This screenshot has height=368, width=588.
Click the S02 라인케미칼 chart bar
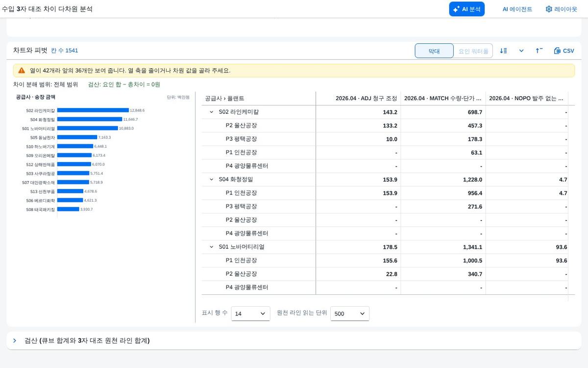pyautogui.click(x=93, y=110)
